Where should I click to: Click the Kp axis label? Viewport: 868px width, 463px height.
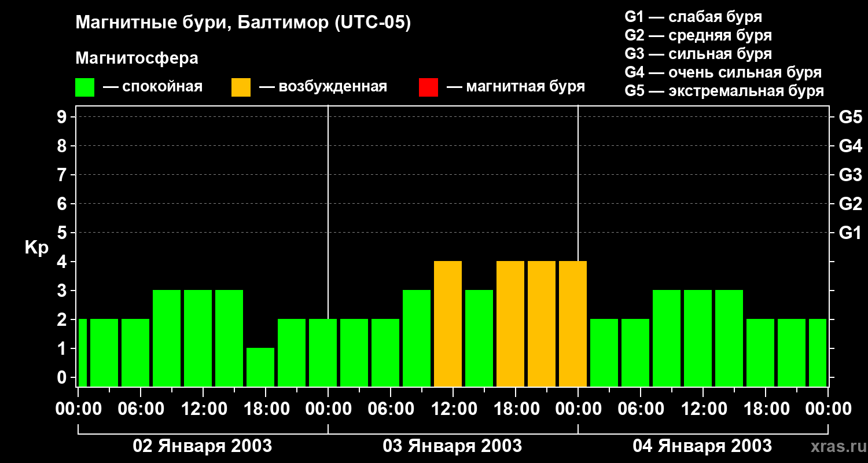tap(36, 248)
